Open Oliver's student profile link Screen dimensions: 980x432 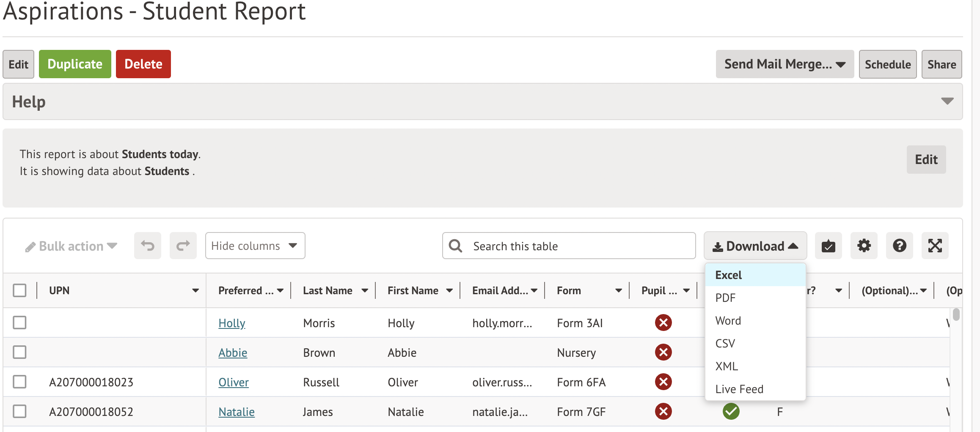[233, 382]
